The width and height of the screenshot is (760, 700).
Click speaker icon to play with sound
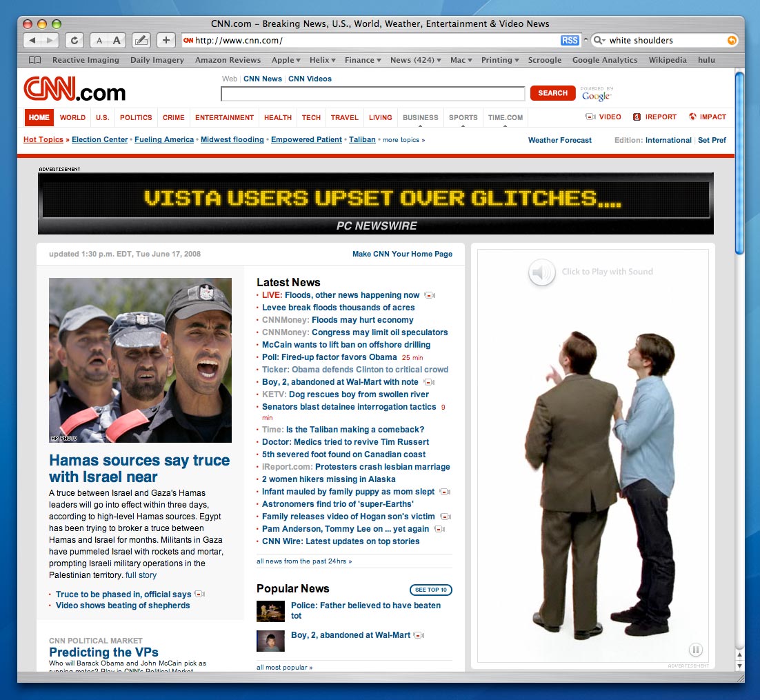(541, 272)
